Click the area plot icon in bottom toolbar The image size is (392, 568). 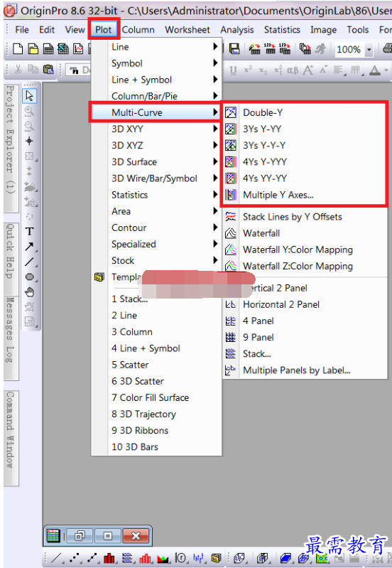(x=163, y=558)
